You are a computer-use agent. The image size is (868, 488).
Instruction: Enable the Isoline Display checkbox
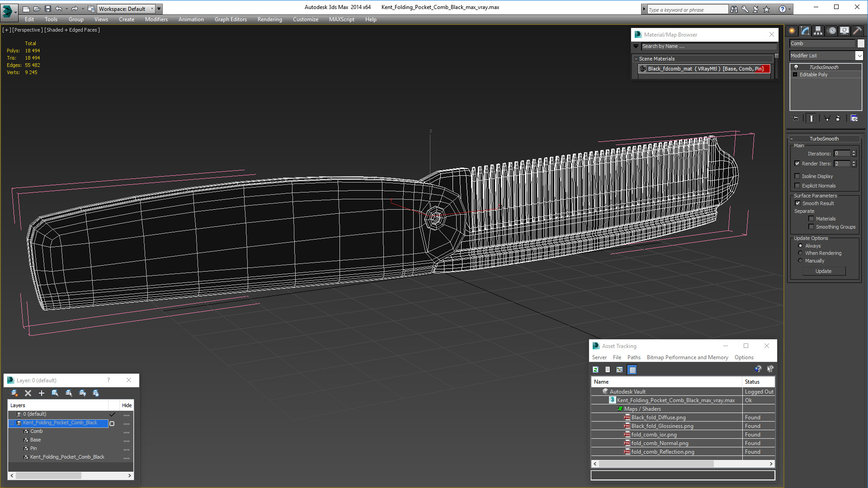point(797,176)
